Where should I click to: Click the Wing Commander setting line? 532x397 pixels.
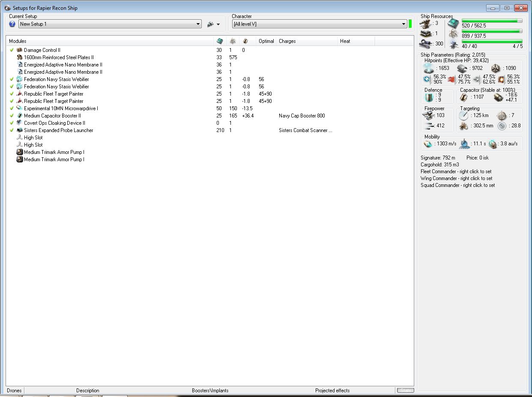coord(456,178)
